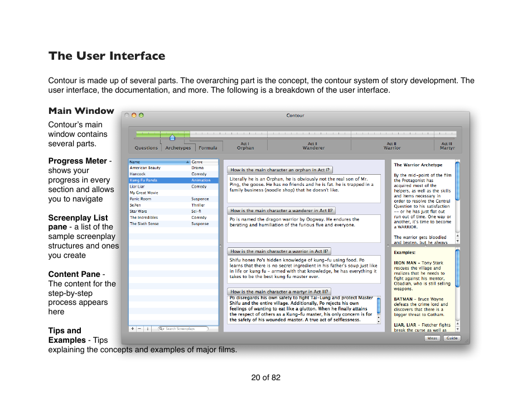Select the Questions tab
The width and height of the screenshot is (532, 412).
(x=146, y=147)
